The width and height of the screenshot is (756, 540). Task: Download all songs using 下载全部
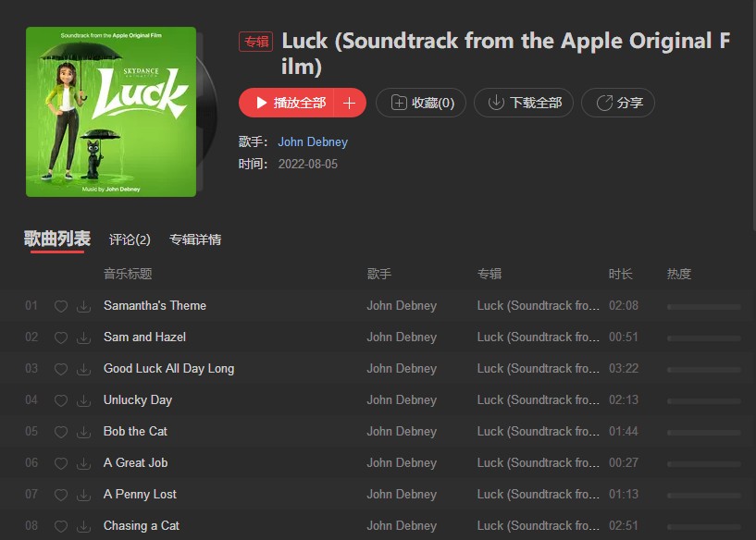[524, 103]
